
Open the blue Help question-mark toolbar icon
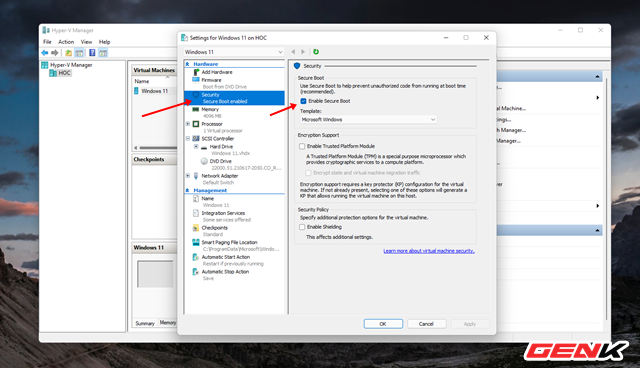click(x=92, y=53)
